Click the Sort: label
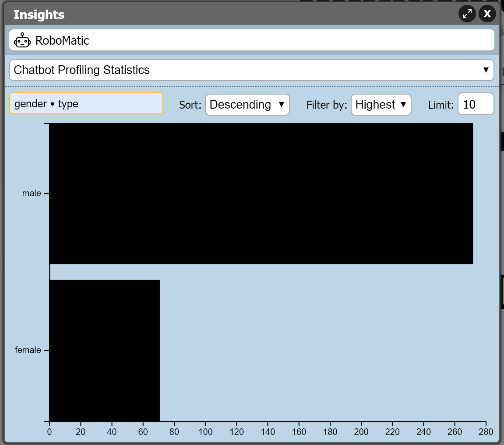The width and height of the screenshot is (504, 445). pos(190,105)
